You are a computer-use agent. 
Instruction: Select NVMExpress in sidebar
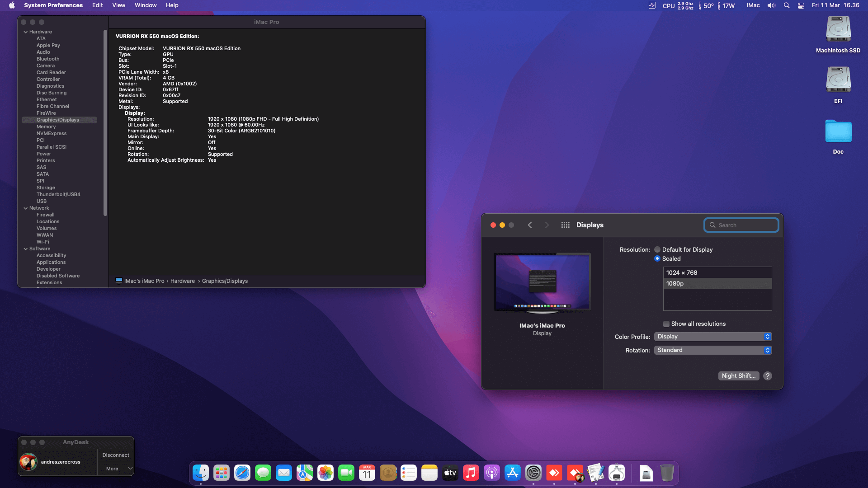[x=52, y=134]
